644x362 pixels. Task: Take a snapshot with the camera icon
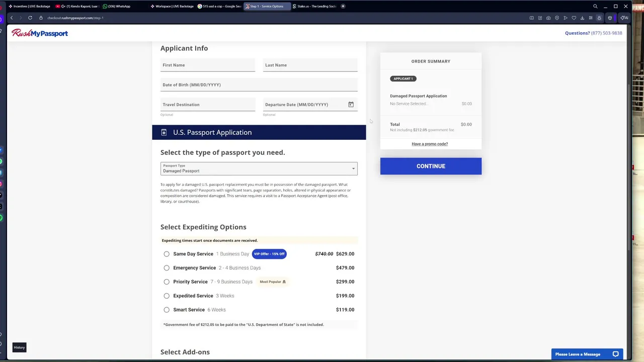click(548, 18)
